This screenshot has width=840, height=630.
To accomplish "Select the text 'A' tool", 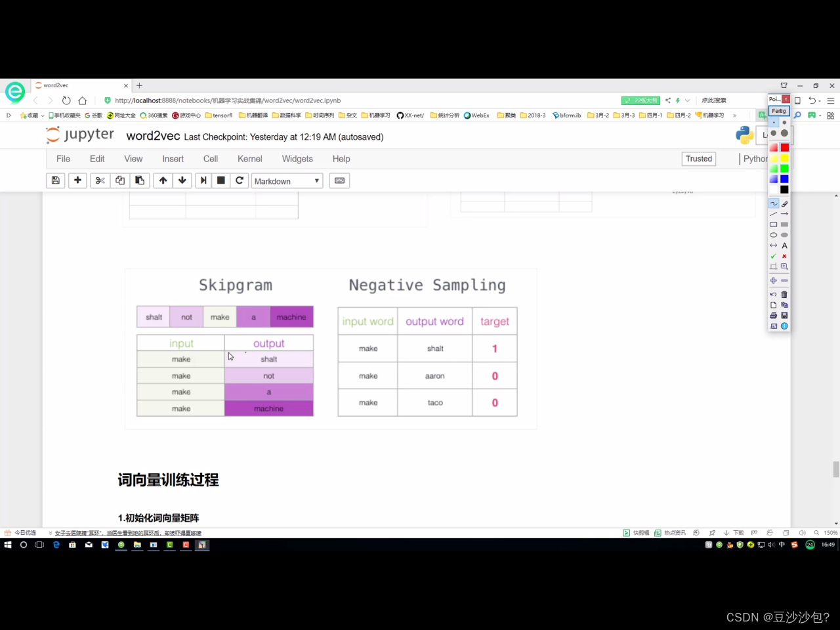I will [784, 245].
